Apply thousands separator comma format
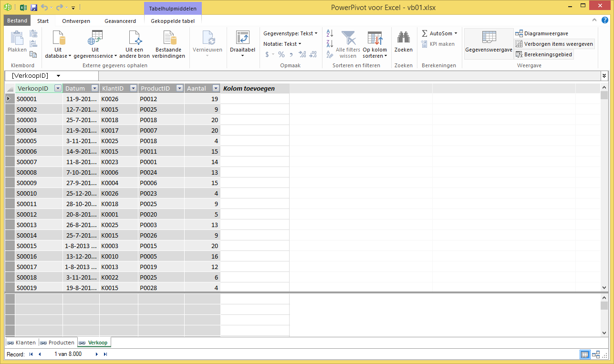Screen dimensions: 614x364 [291, 54]
